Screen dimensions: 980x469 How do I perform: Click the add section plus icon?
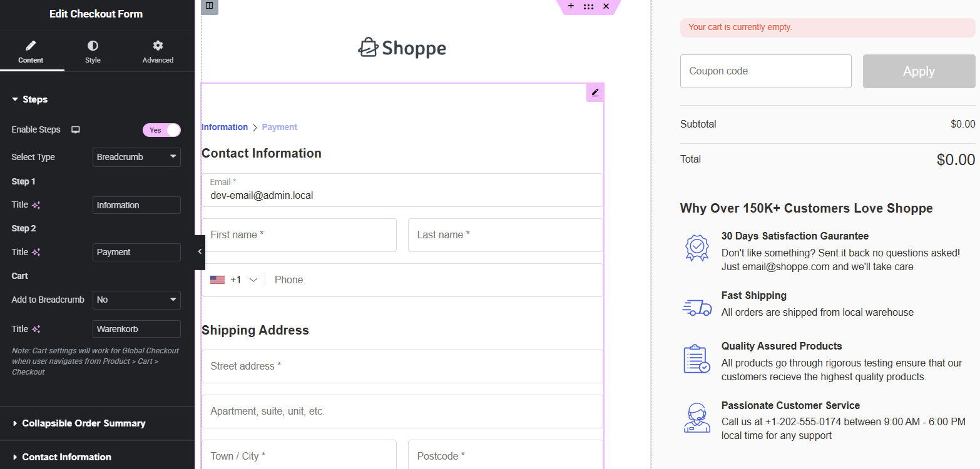(571, 6)
